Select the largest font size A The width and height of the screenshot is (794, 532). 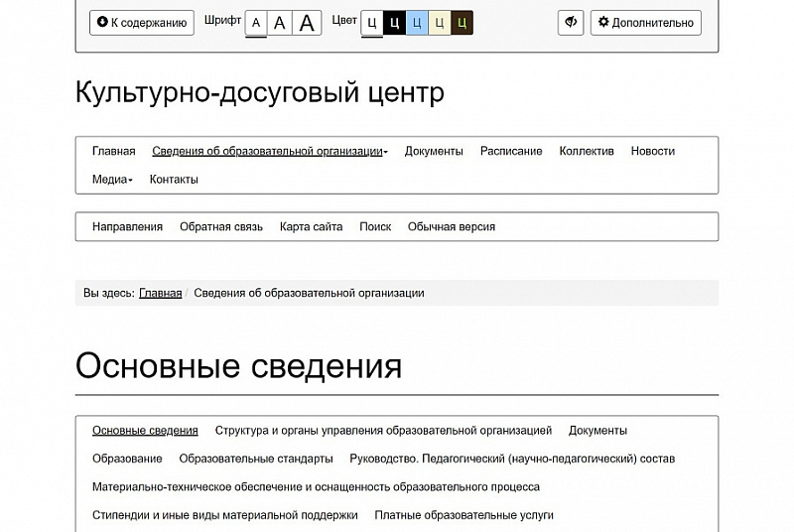[307, 23]
